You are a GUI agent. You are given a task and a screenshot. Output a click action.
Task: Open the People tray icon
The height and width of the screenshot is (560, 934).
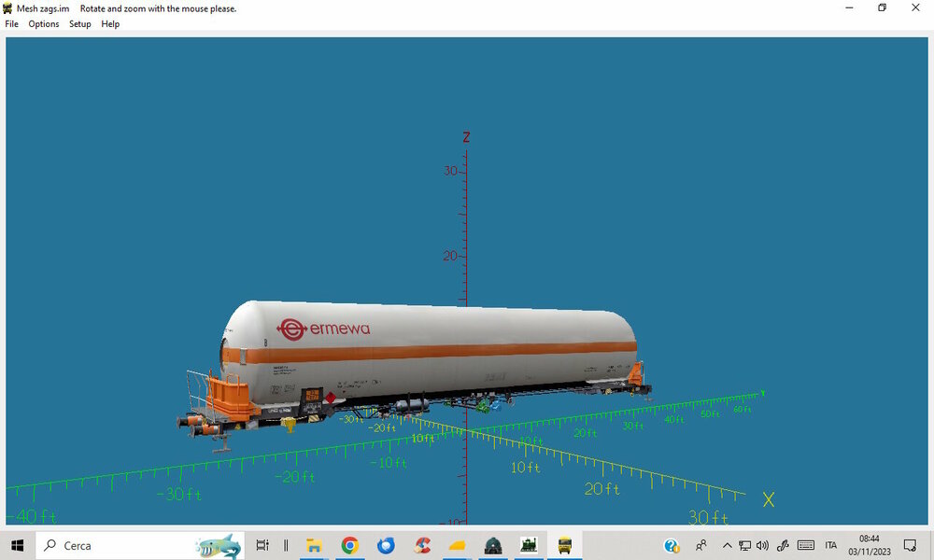click(701, 545)
